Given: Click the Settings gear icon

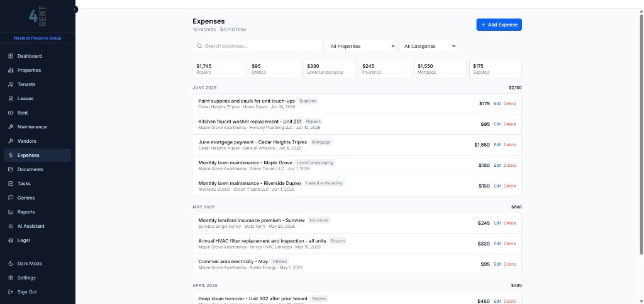Looking at the screenshot, I should tap(11, 278).
